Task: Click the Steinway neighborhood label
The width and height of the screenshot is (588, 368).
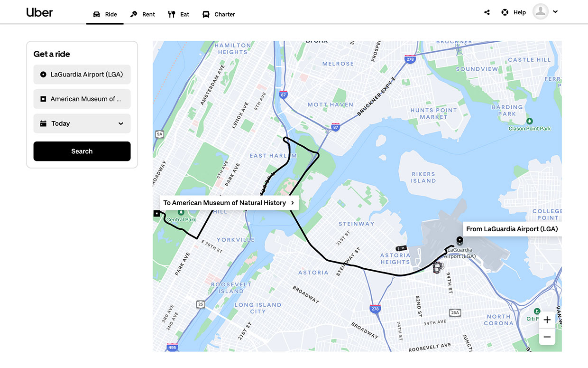Action: (x=357, y=224)
